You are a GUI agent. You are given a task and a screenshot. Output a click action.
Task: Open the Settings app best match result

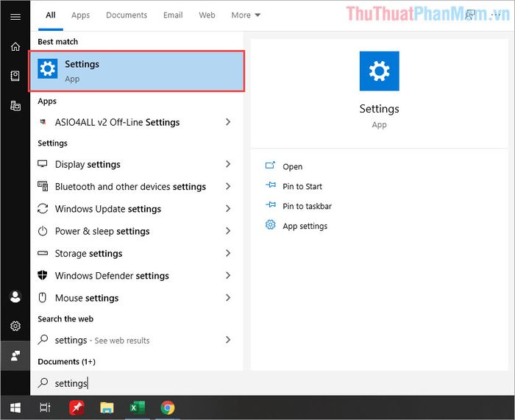click(137, 71)
